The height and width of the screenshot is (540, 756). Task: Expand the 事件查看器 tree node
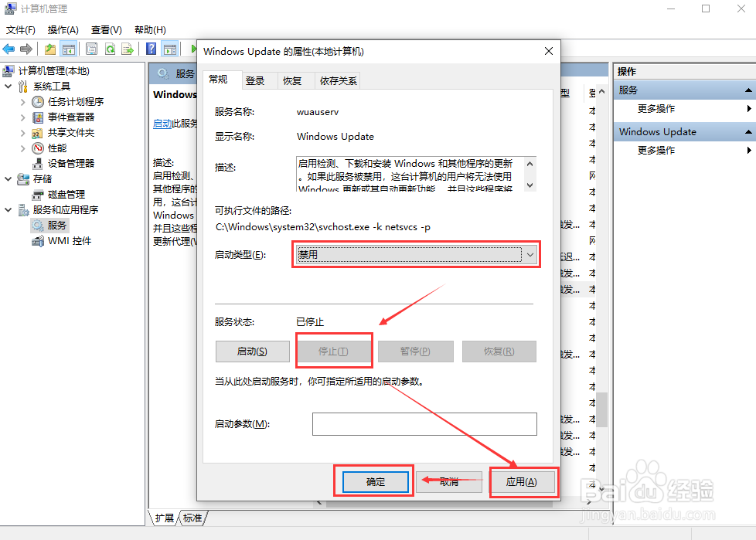pyautogui.click(x=22, y=117)
